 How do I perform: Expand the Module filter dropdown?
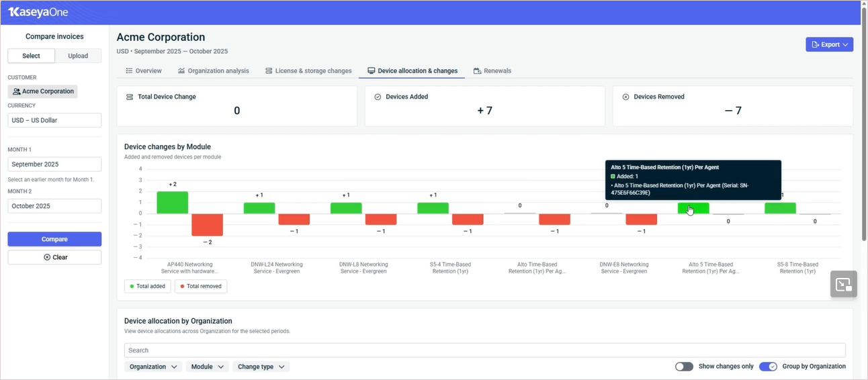click(207, 367)
